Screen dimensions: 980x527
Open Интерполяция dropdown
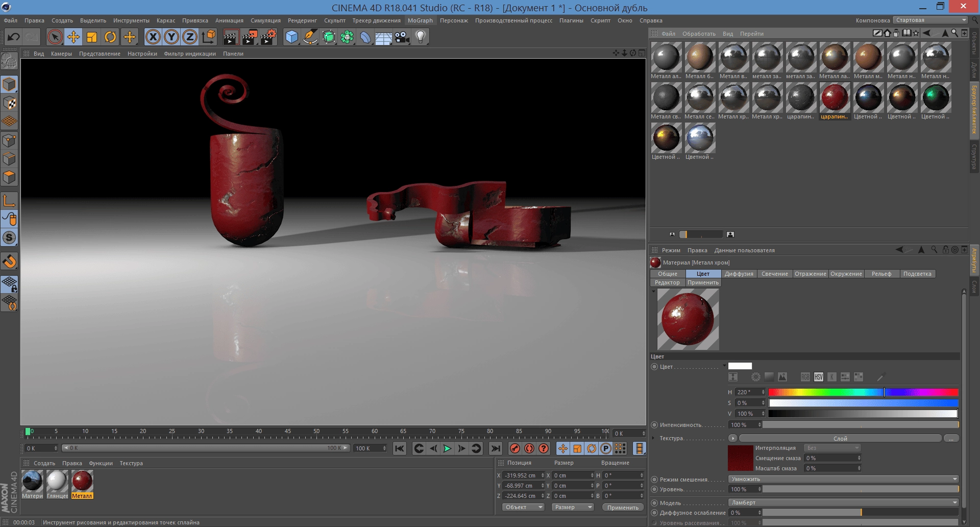click(x=832, y=448)
